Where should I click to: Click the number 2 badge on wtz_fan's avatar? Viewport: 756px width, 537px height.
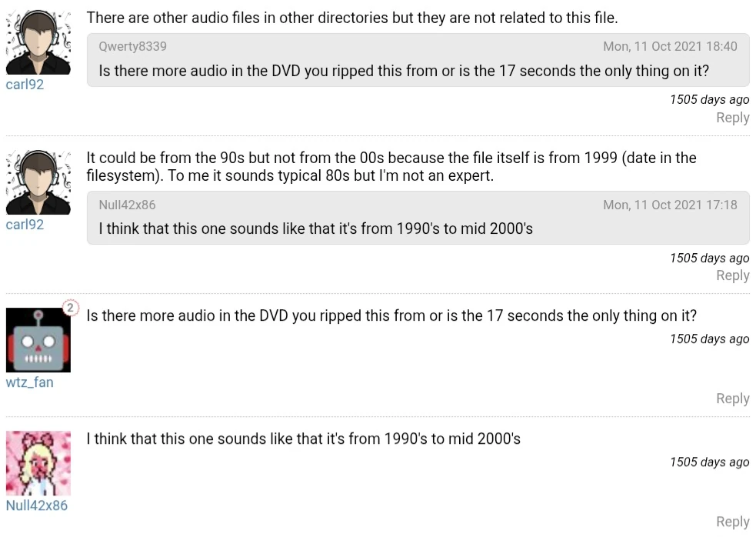pyautogui.click(x=70, y=308)
